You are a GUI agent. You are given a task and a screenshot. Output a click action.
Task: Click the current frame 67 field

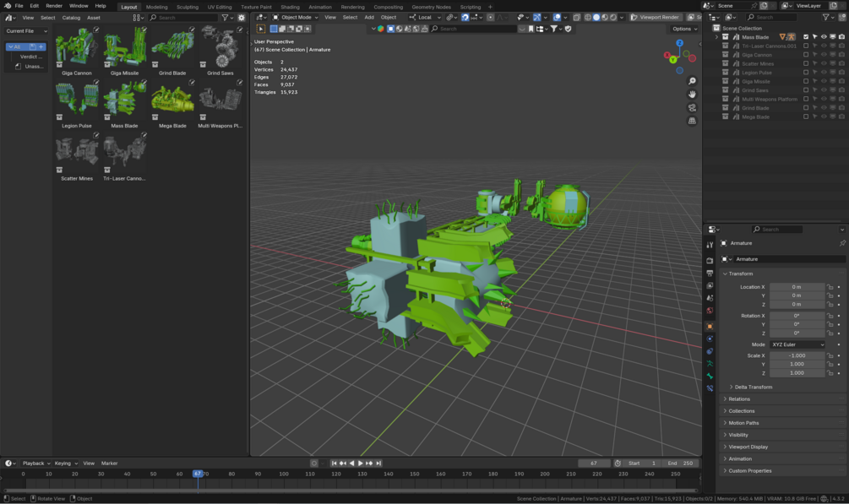593,463
